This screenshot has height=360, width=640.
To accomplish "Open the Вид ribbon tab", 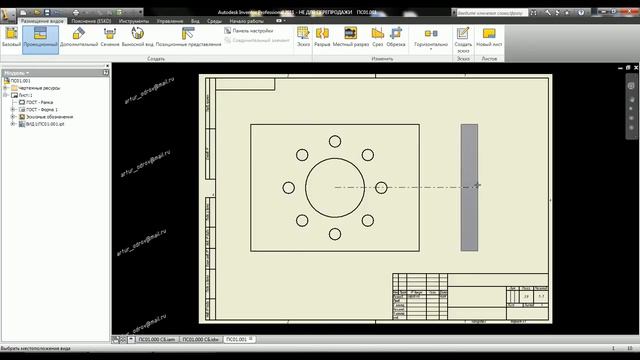I will pyautogui.click(x=195, y=21).
